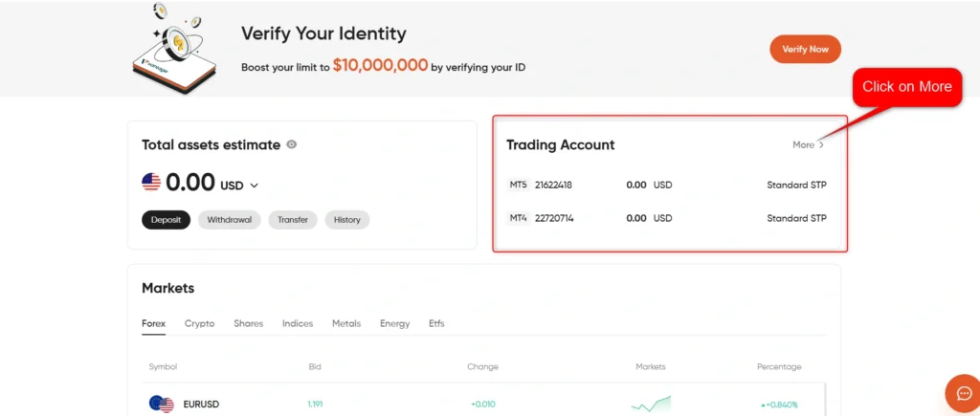Click the $10,000,000 limit text
980x416 pixels.
(x=380, y=65)
